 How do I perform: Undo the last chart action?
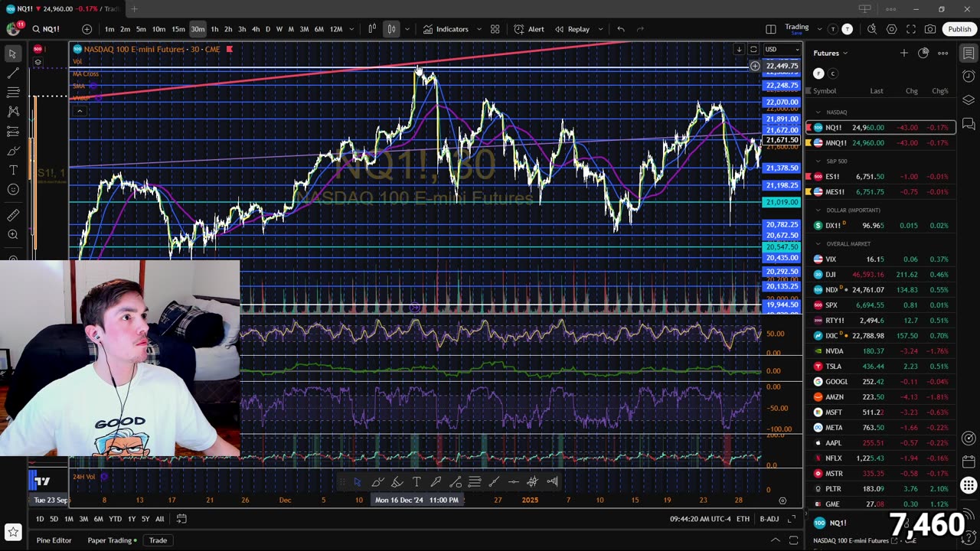[x=621, y=29]
